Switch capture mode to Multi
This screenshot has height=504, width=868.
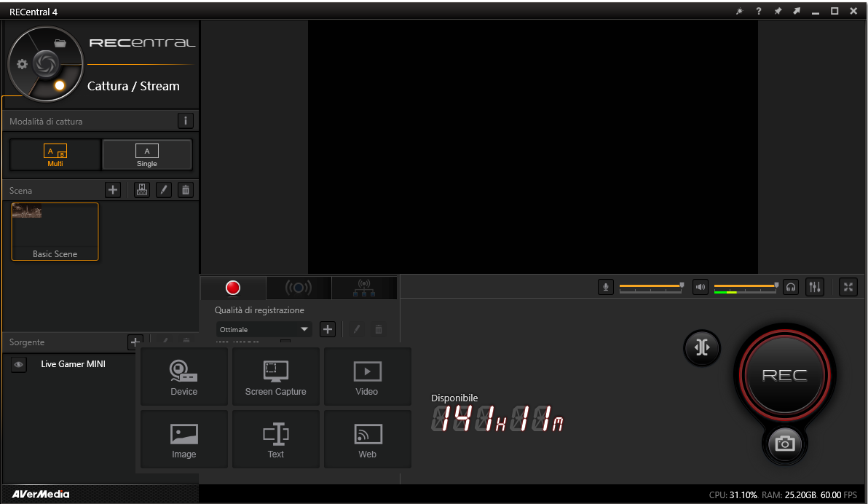55,154
